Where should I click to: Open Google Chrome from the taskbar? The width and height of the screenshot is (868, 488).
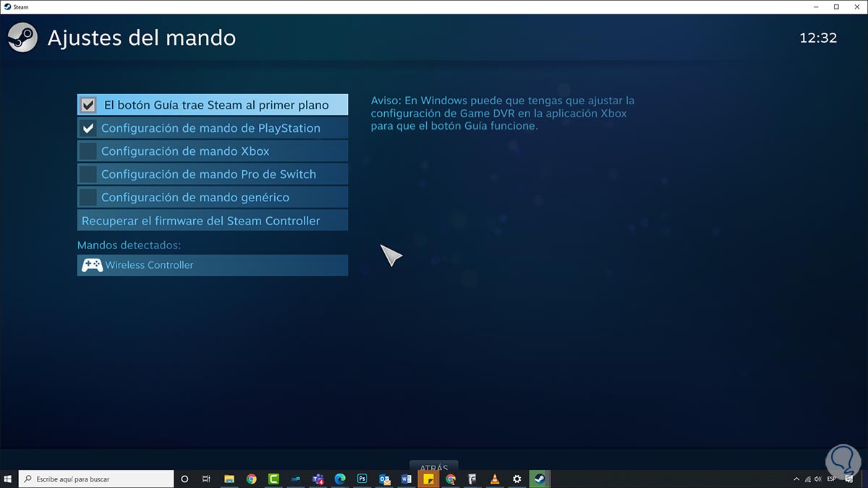[x=252, y=479]
